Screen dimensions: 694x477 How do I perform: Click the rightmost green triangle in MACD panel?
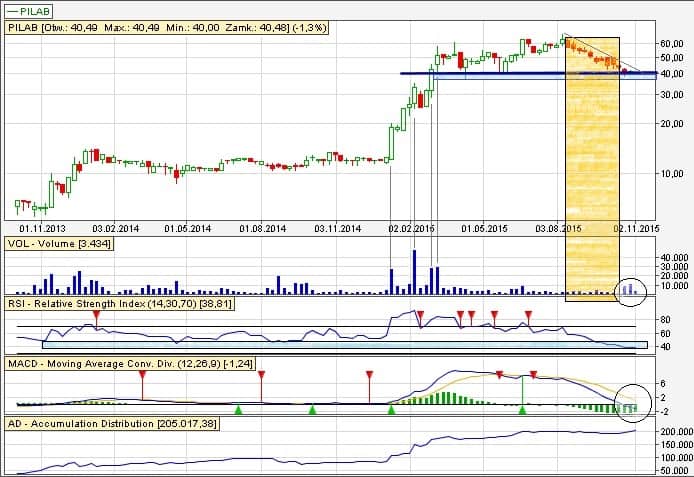[x=522, y=409]
